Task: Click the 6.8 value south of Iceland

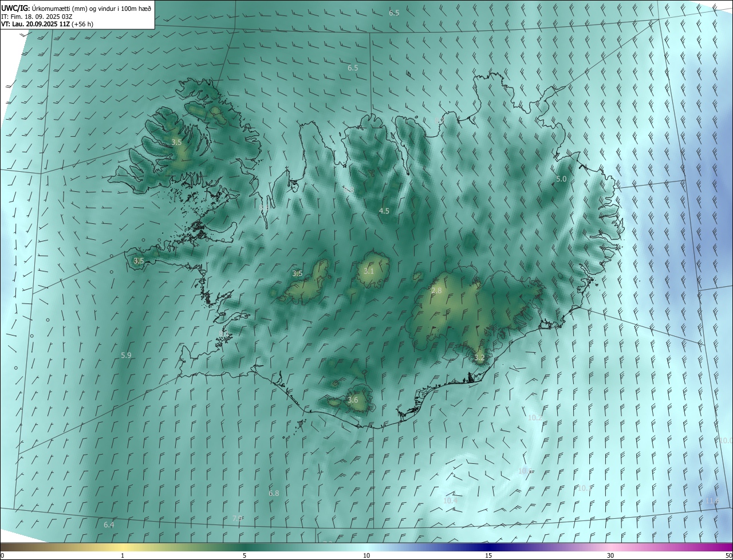Action: click(274, 493)
